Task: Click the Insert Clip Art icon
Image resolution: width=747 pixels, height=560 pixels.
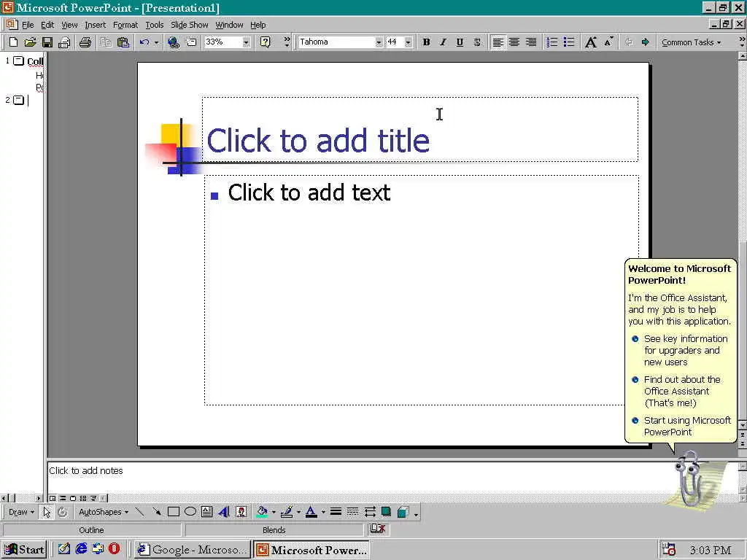Action: click(x=241, y=512)
